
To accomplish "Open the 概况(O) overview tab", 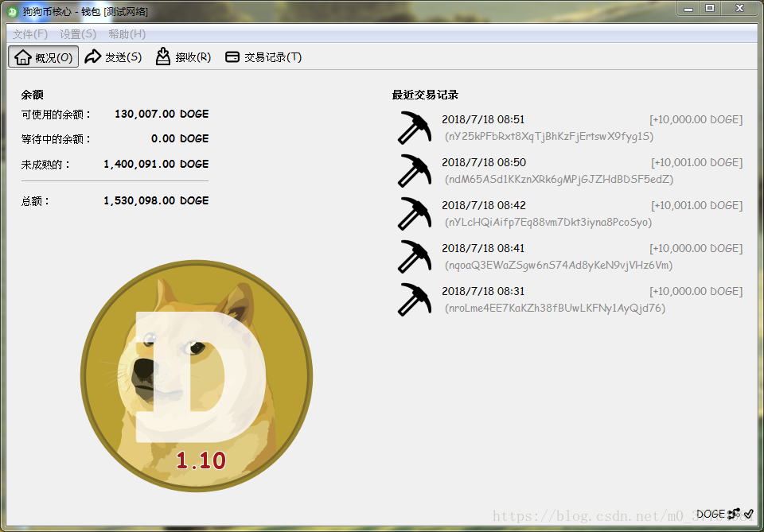I will point(43,57).
